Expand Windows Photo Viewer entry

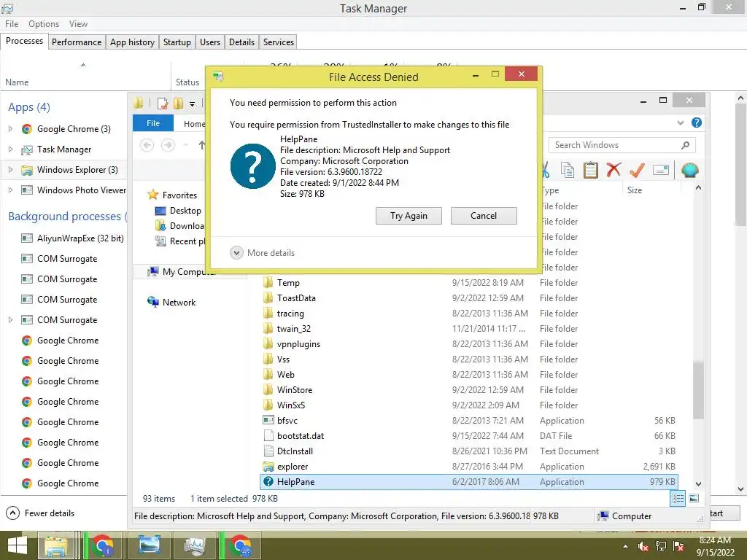[x=10, y=190]
